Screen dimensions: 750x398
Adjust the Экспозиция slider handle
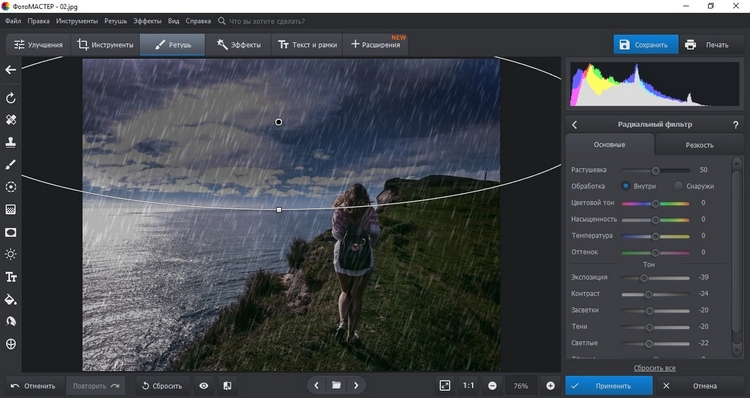tap(644, 278)
